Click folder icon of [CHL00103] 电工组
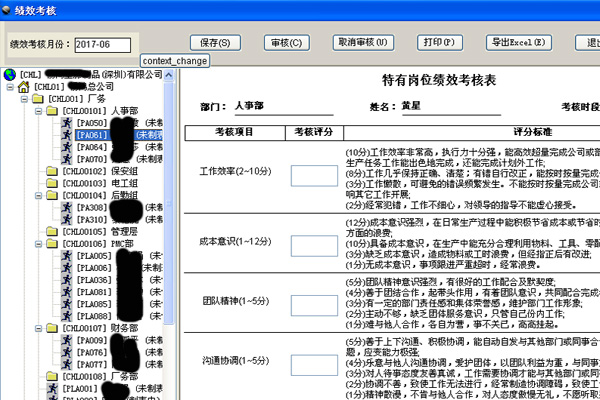The width and height of the screenshot is (600, 400). (x=52, y=183)
